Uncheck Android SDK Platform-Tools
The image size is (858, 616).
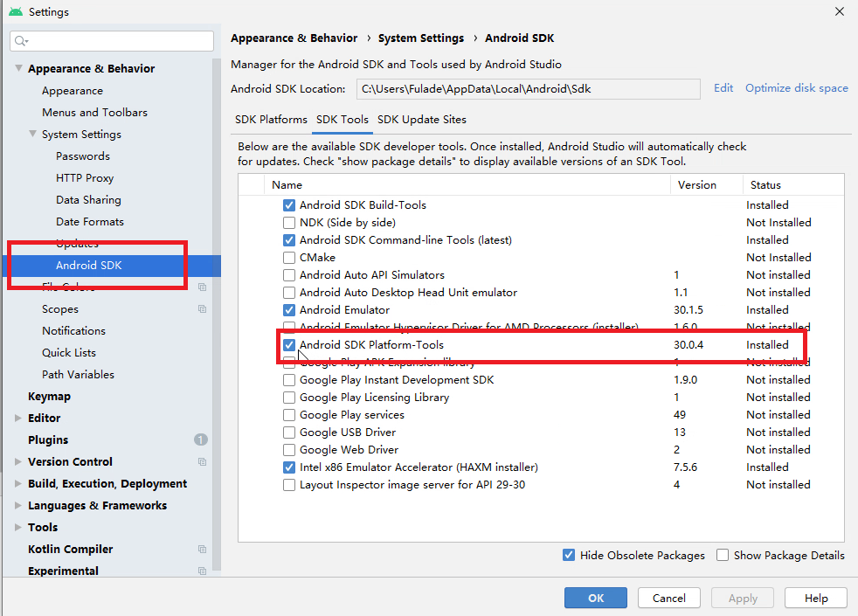coord(289,345)
